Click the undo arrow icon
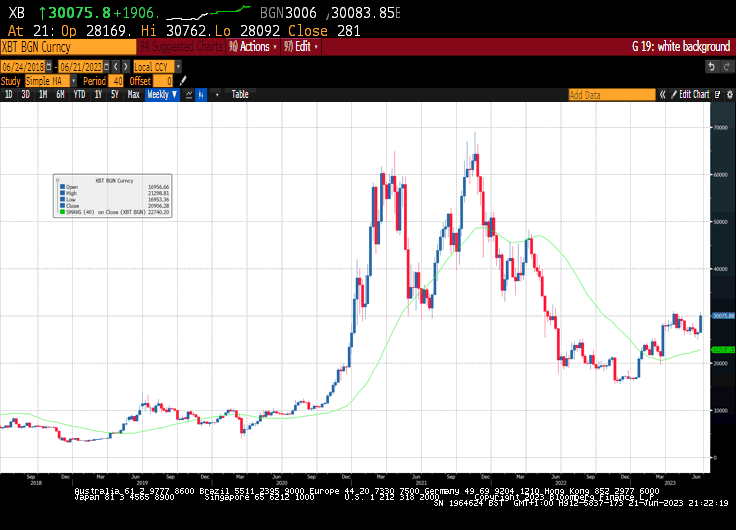 (712, 67)
